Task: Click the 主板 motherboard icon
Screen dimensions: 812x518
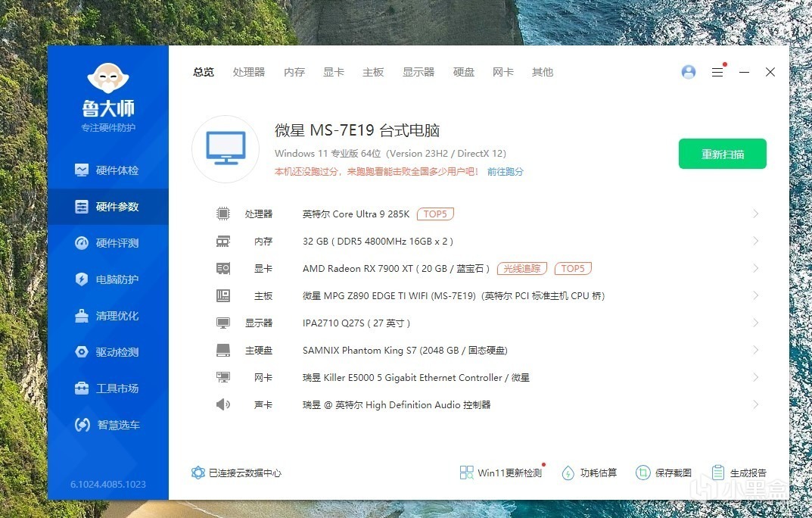Action: tap(222, 296)
